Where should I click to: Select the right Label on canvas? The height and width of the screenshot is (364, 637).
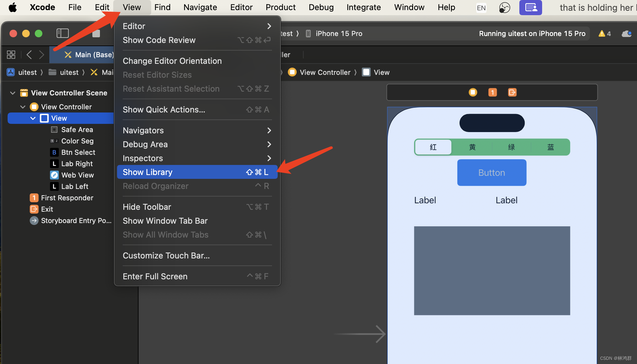[x=506, y=200]
